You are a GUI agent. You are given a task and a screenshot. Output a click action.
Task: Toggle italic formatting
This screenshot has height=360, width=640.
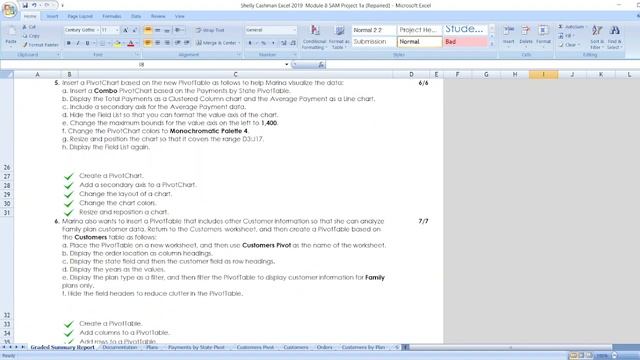(78, 43)
